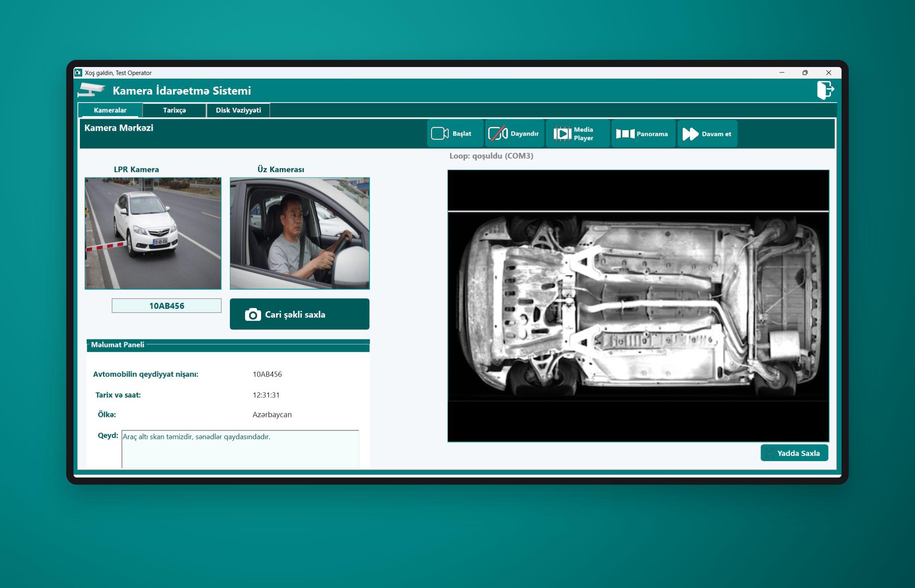Click the 12:31:31 time value
Screen dimensions: 915x588
point(266,395)
